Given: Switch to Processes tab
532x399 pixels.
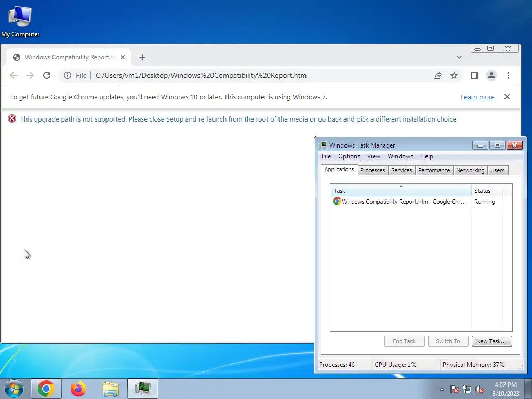Looking at the screenshot, I should [373, 170].
